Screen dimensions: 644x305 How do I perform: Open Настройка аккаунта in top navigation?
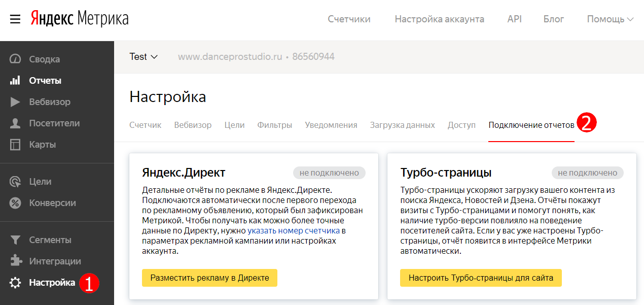(x=439, y=19)
